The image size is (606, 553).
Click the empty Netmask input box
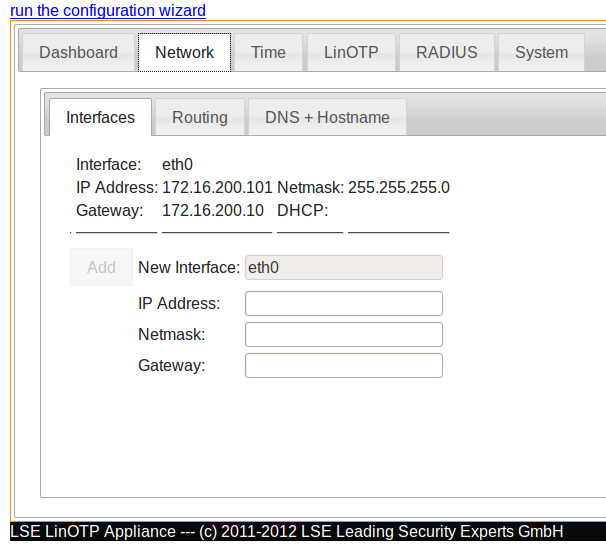pos(343,334)
